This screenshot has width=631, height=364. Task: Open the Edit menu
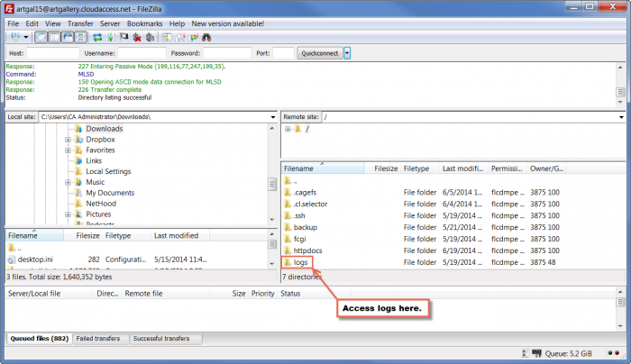[32, 23]
